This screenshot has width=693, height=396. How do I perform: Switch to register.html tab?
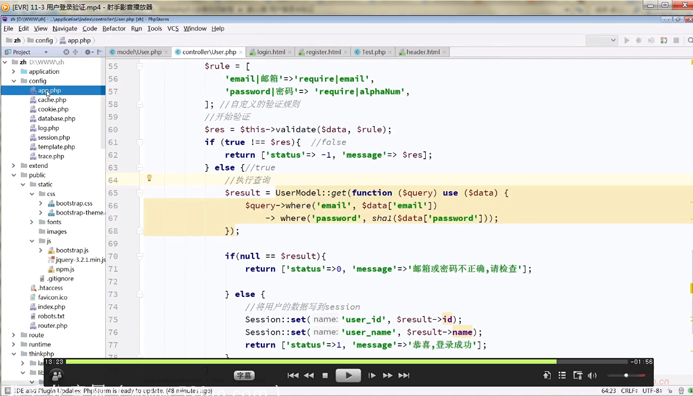click(x=323, y=52)
